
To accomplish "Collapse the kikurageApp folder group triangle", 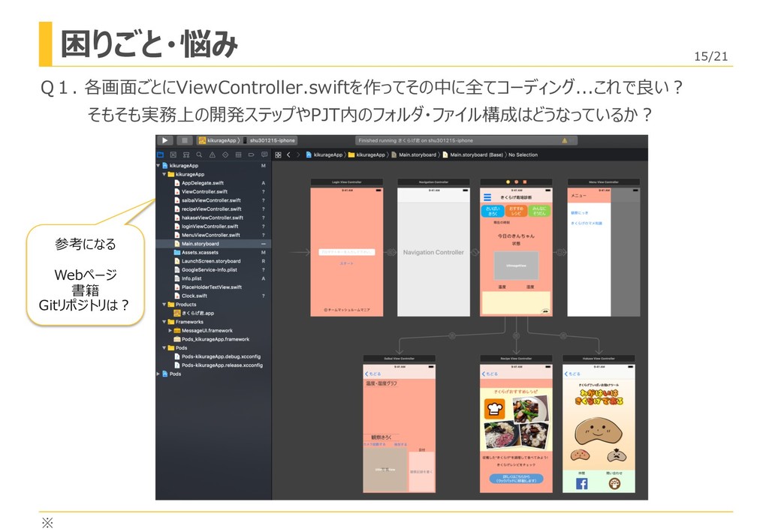I will pyautogui.click(x=164, y=174).
